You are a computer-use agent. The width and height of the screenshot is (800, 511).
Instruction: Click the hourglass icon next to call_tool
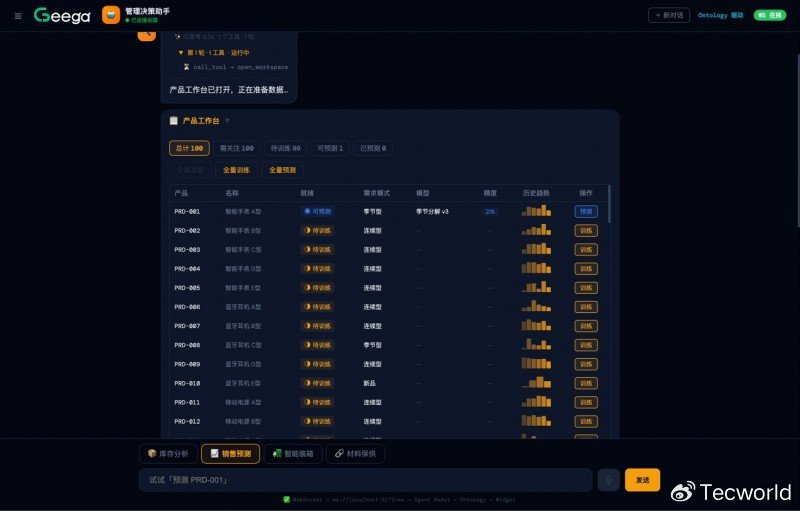click(186, 67)
